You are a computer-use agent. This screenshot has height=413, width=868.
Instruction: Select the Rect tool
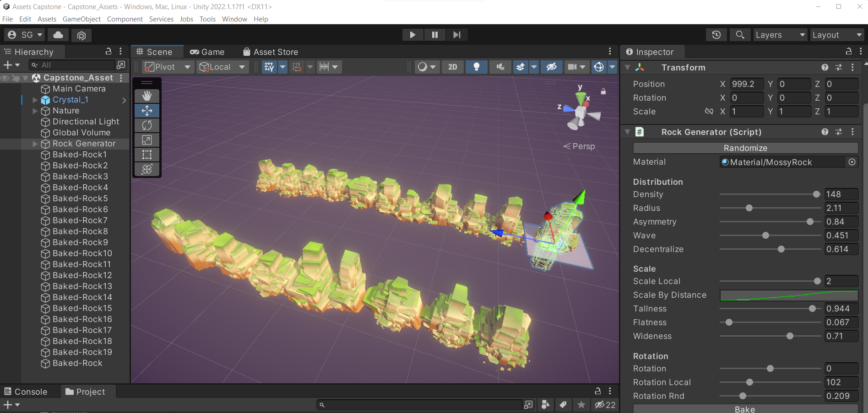pos(146,154)
